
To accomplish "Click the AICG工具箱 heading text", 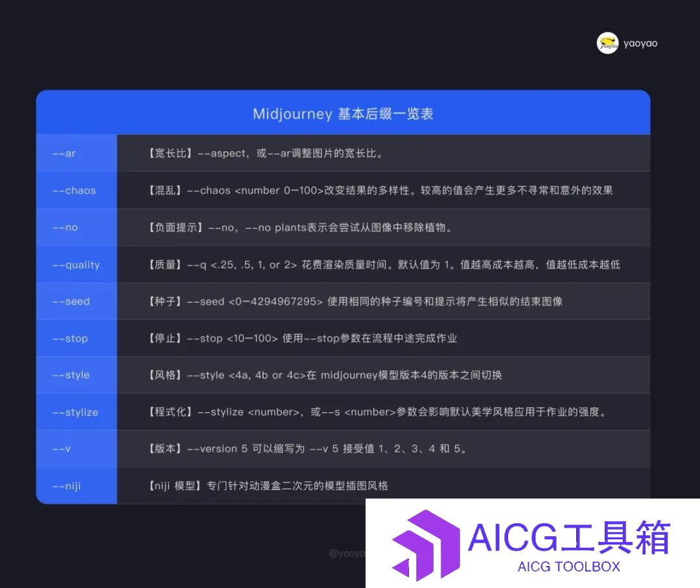I will pyautogui.click(x=569, y=537).
